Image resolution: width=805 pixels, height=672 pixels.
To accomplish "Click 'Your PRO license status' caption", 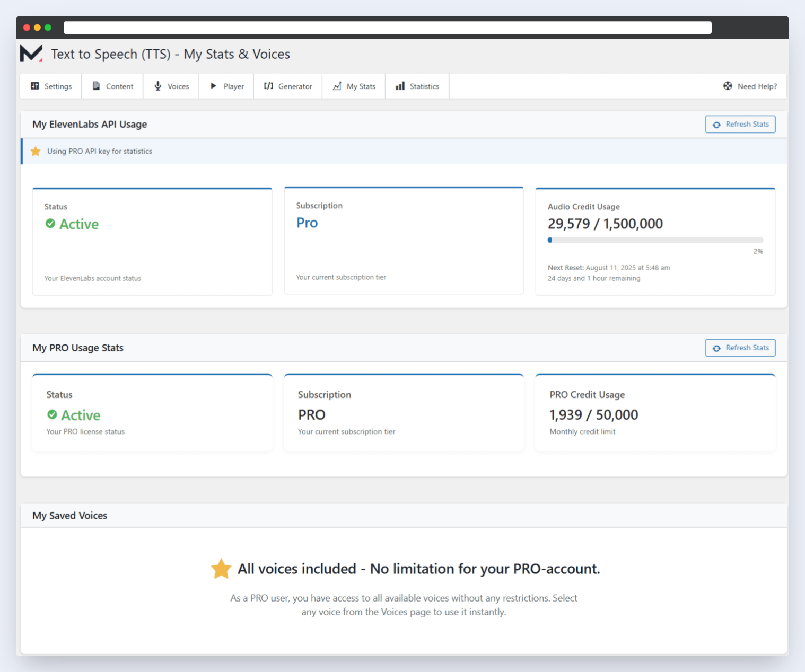I will [x=85, y=431].
